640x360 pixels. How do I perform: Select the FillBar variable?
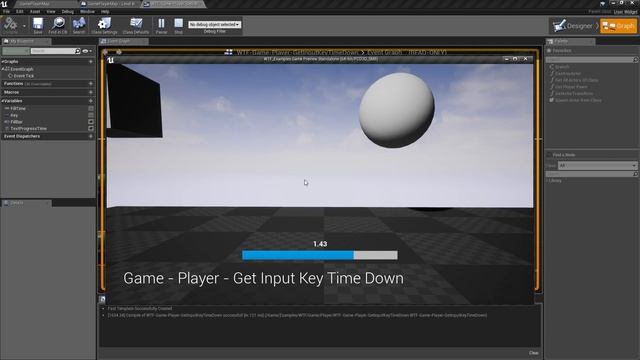16,122
